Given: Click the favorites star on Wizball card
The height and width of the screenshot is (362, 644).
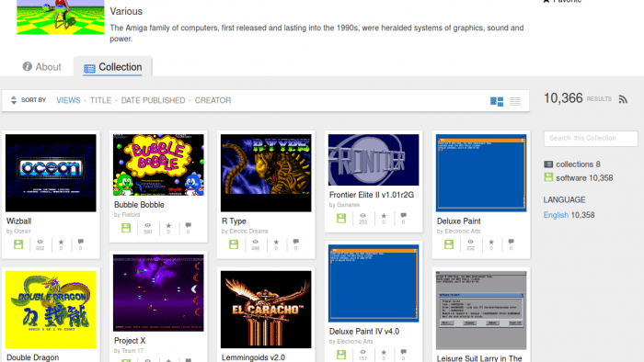Looking at the screenshot, I should click(x=61, y=242).
